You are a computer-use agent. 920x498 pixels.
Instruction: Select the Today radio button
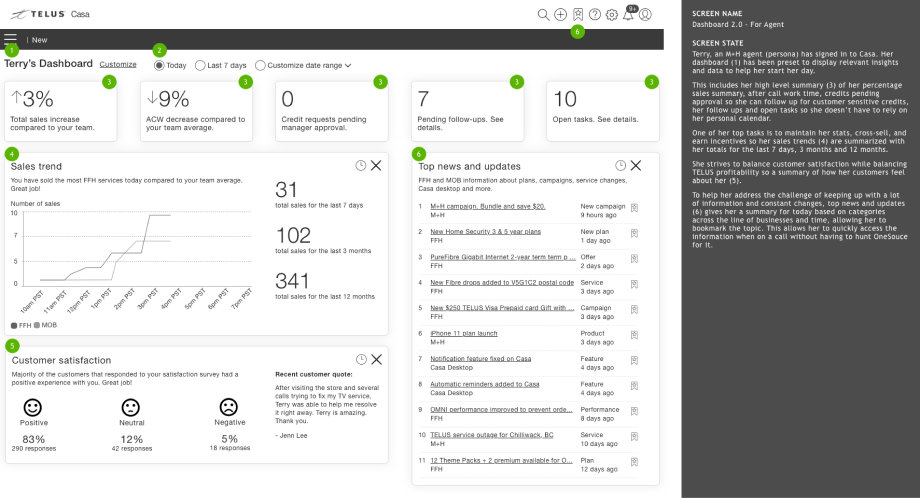(x=159, y=65)
